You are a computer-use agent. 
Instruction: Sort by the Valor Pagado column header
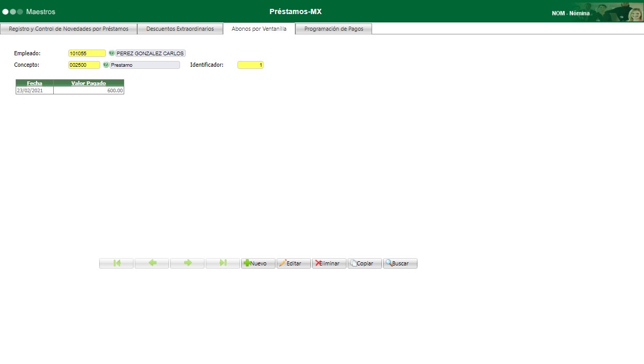(x=89, y=83)
